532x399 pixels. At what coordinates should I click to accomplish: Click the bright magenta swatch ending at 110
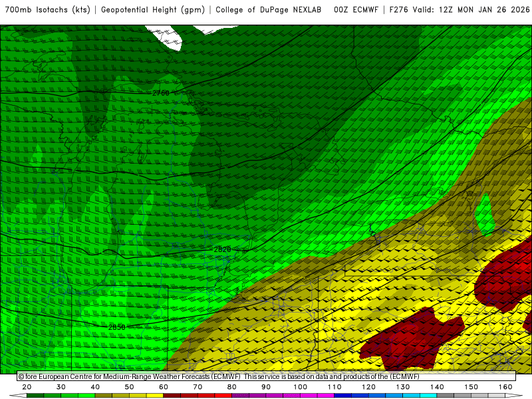click(326, 396)
